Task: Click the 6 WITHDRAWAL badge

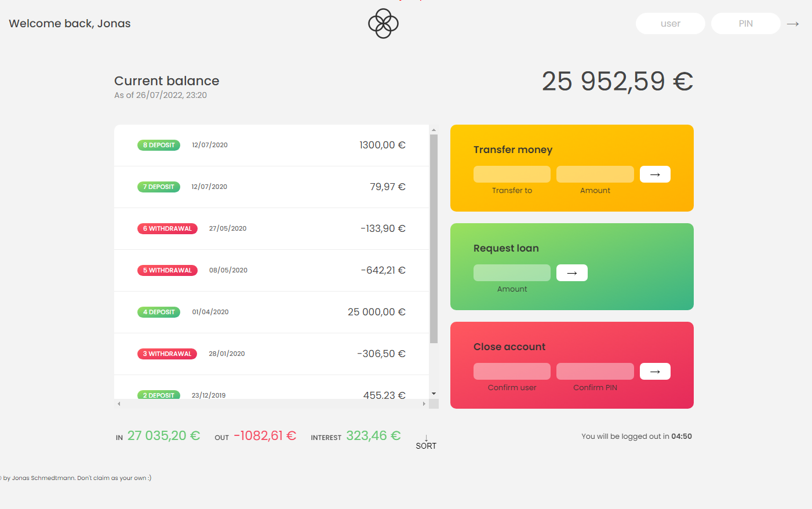Action: point(168,228)
